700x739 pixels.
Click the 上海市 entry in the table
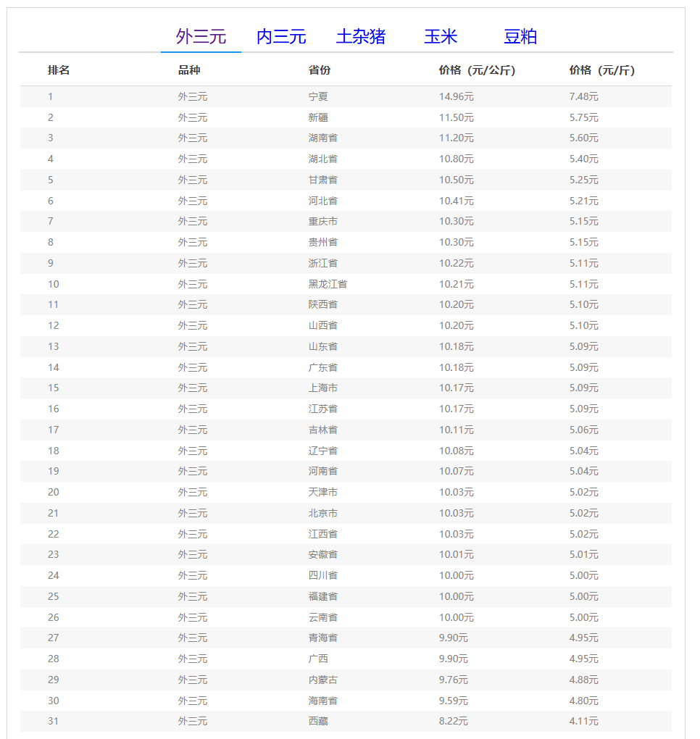(x=322, y=388)
